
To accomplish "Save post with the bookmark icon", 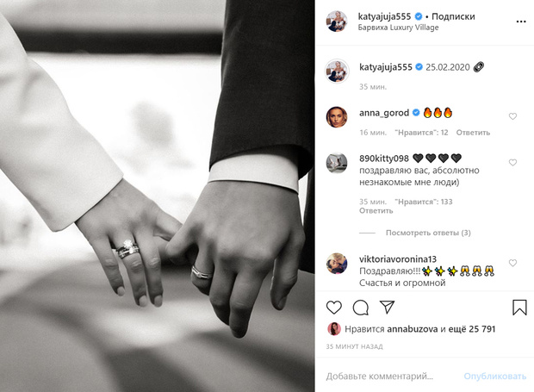I will click(519, 308).
